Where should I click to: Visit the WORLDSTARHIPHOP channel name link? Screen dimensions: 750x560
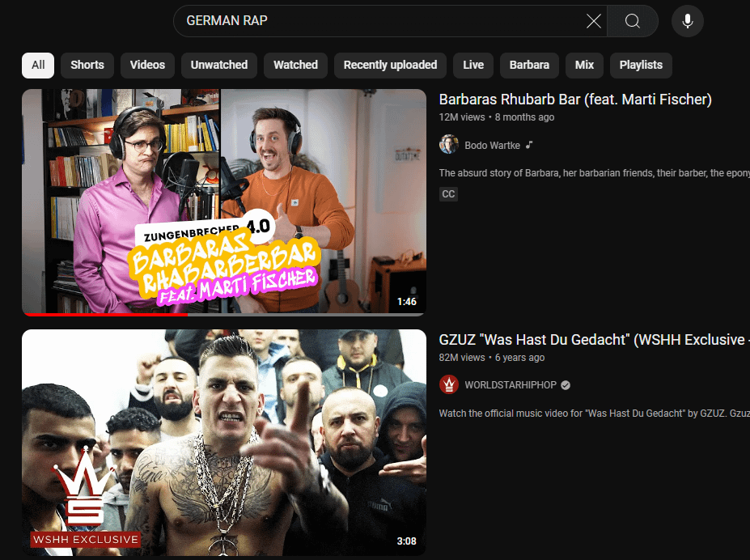511,385
